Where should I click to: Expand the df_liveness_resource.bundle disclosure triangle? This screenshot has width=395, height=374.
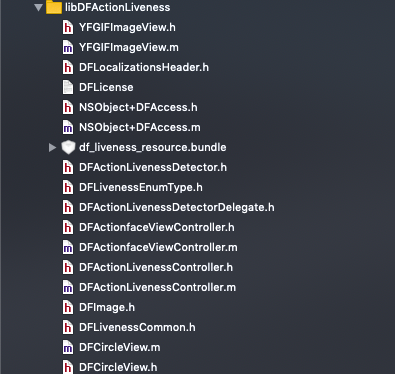click(x=52, y=147)
